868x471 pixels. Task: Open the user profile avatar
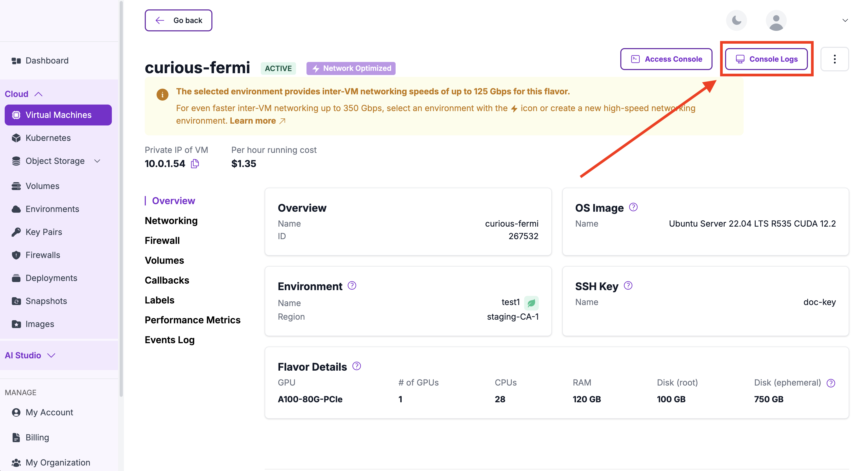(x=776, y=20)
